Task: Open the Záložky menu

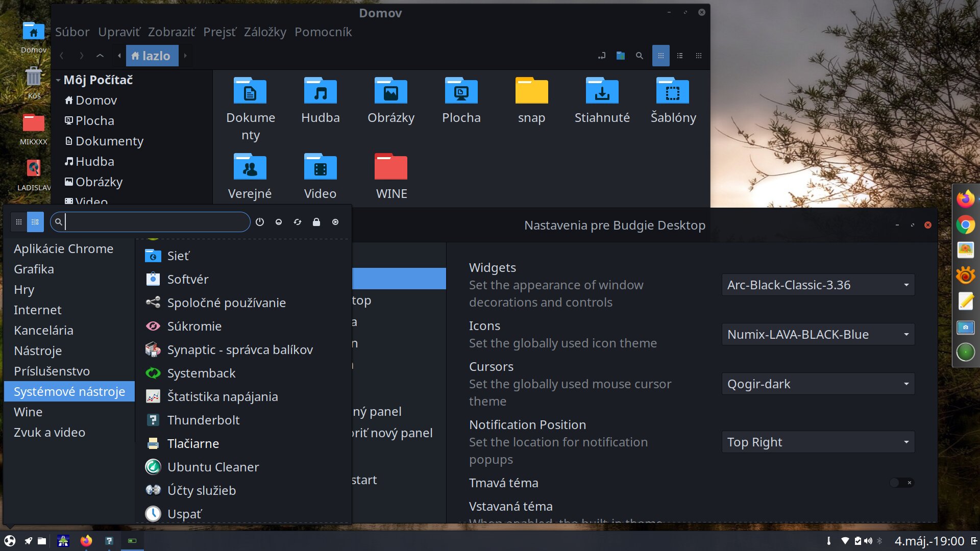Action: 265,32
